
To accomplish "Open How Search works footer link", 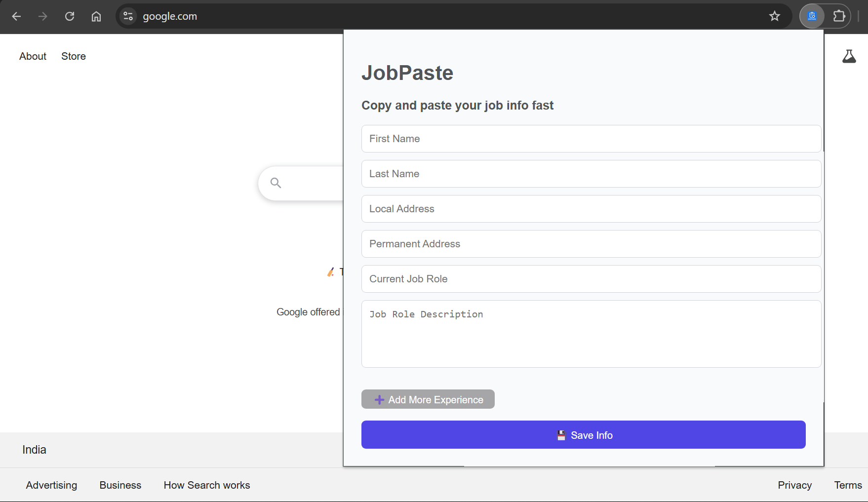I will click(207, 485).
